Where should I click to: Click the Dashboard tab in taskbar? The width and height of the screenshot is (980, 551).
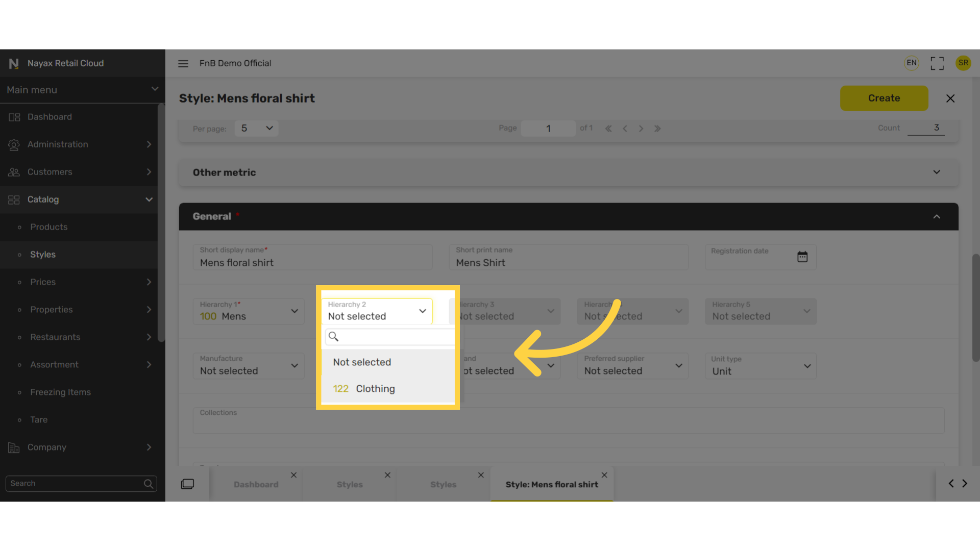(x=256, y=484)
